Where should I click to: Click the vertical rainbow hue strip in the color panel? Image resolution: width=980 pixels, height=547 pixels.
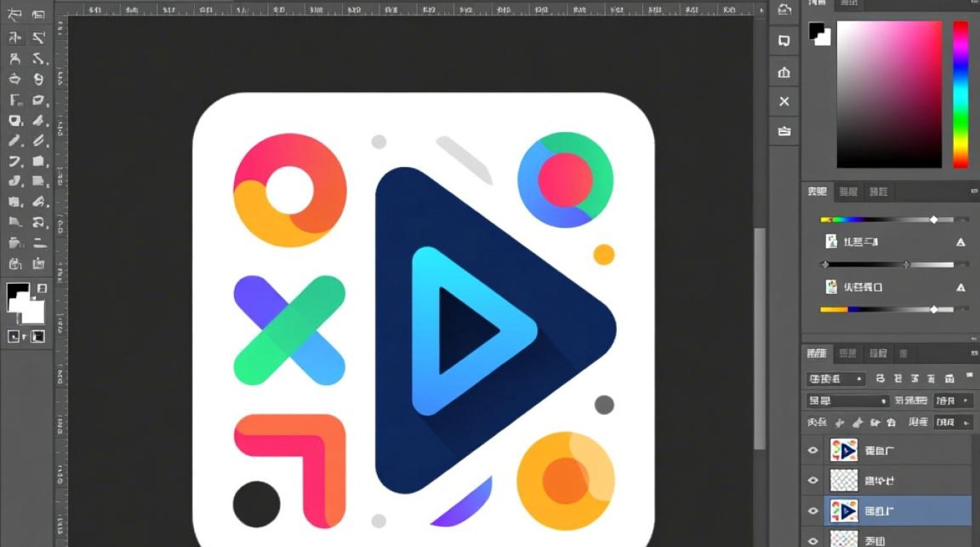pos(960,94)
